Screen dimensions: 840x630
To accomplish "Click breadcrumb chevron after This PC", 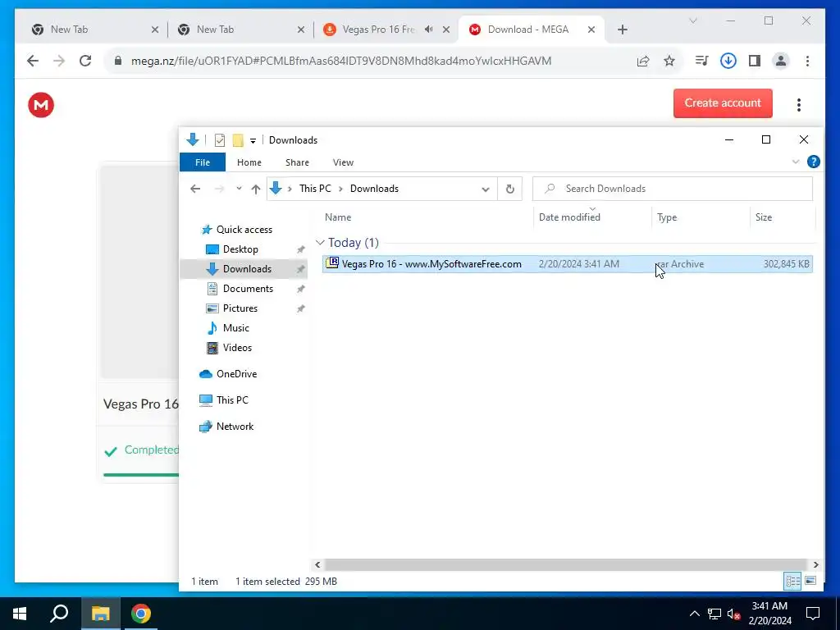I will click(340, 189).
